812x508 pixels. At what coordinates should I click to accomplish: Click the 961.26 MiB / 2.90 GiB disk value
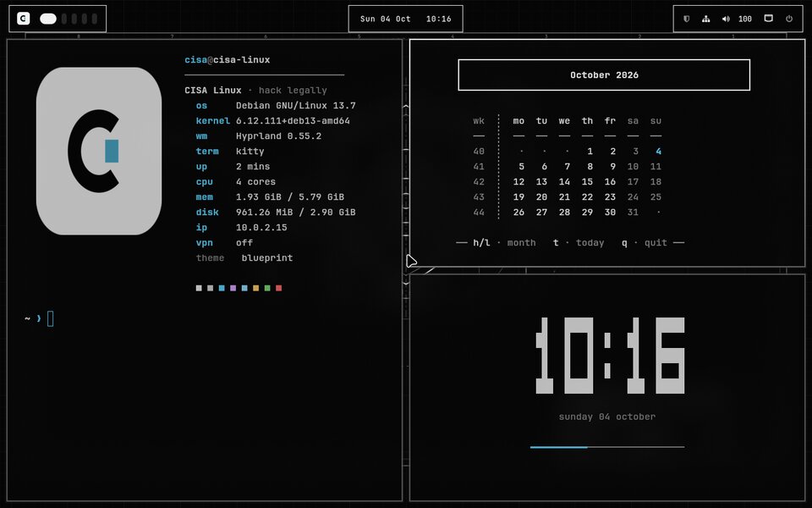coord(296,212)
